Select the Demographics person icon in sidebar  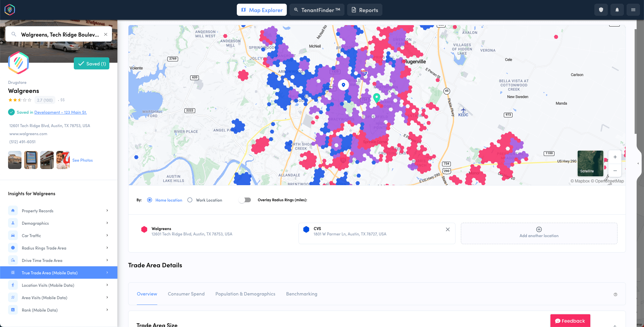tap(13, 223)
